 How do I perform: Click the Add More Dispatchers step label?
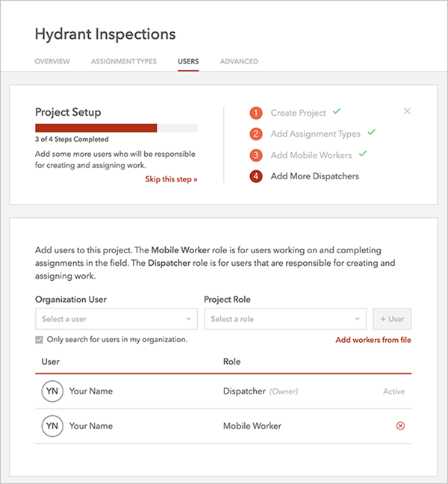coord(314,176)
